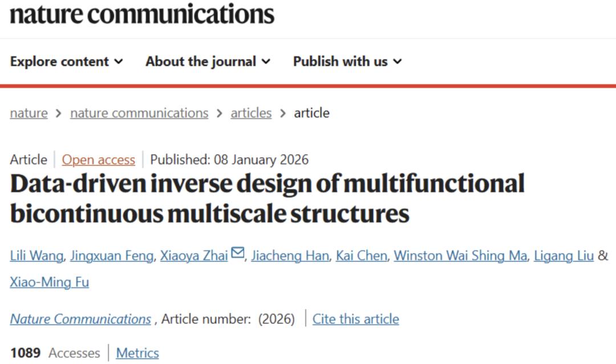Click the Open access link

coord(99,159)
